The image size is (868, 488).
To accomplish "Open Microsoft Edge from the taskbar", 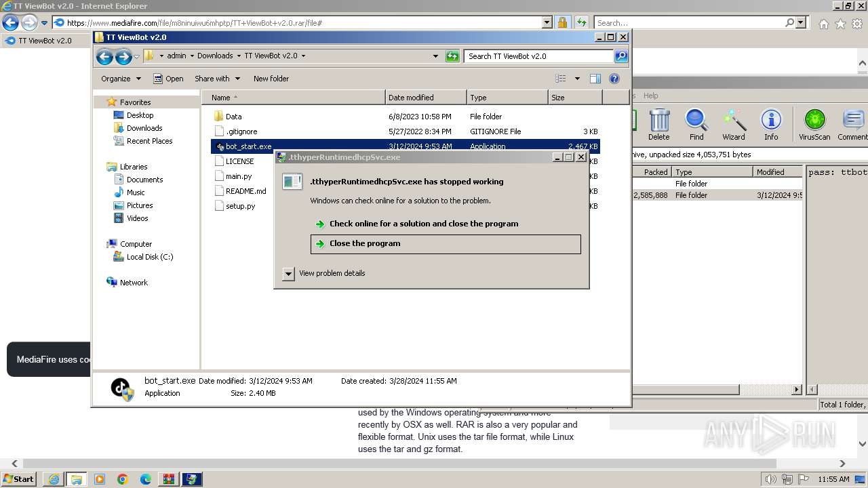I will (x=145, y=479).
